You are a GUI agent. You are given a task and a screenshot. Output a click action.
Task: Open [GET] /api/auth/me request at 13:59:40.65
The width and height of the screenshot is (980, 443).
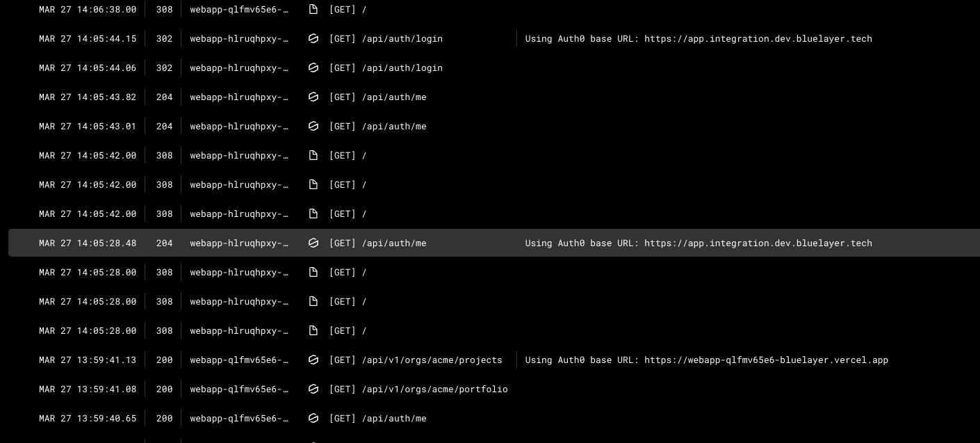coord(377,419)
